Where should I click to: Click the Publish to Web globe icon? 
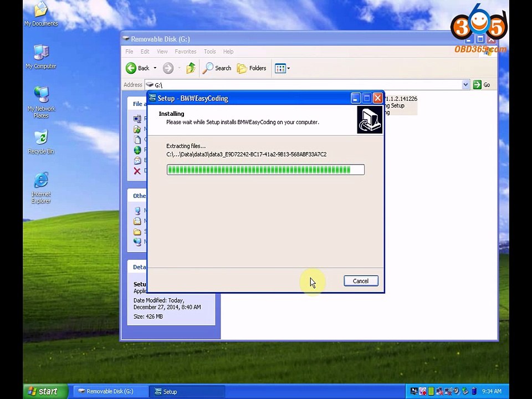pos(137,150)
